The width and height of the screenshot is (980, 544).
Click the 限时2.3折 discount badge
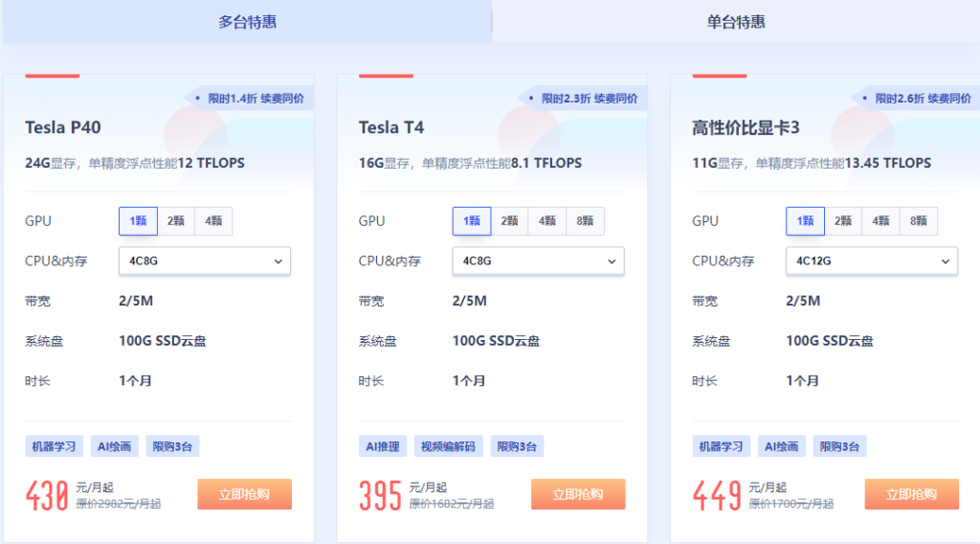click(x=583, y=99)
